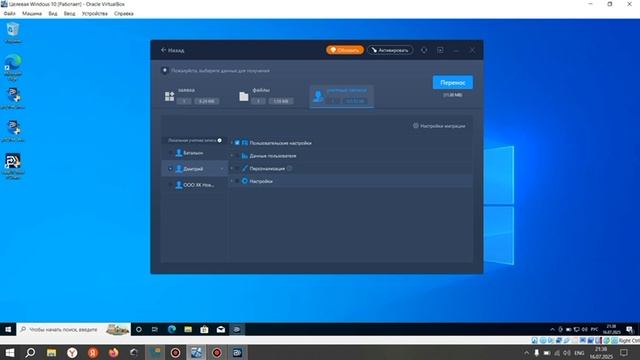
Task: Open VirtualBox Файл menu
Action: pos(9,13)
